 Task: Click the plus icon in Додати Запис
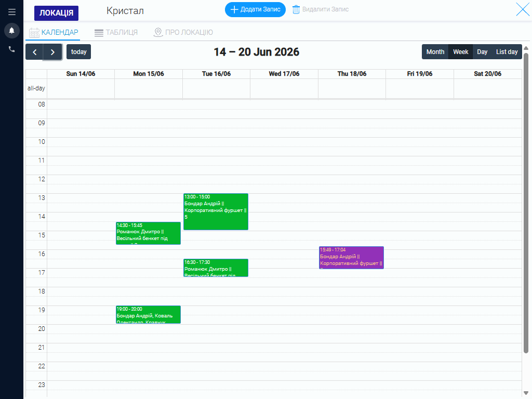click(234, 9)
